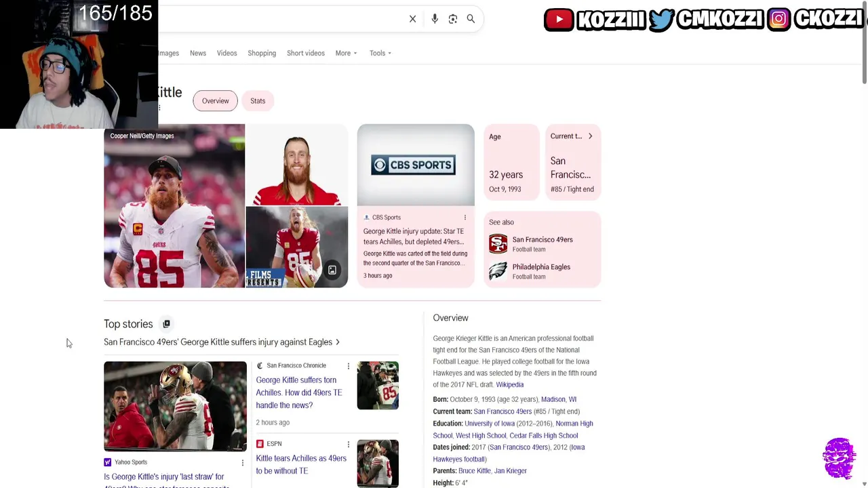
Task: Select the Stats chip
Action: [x=258, y=101]
